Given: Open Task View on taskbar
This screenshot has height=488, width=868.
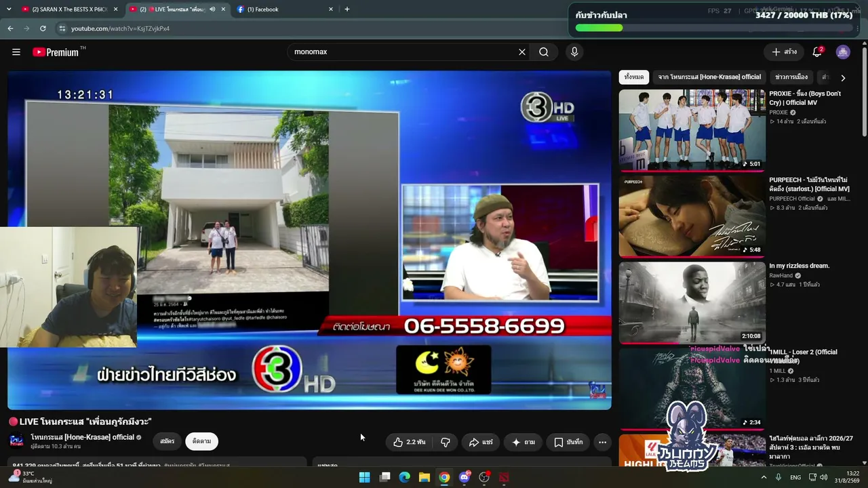Looking at the screenshot, I should [x=384, y=477].
